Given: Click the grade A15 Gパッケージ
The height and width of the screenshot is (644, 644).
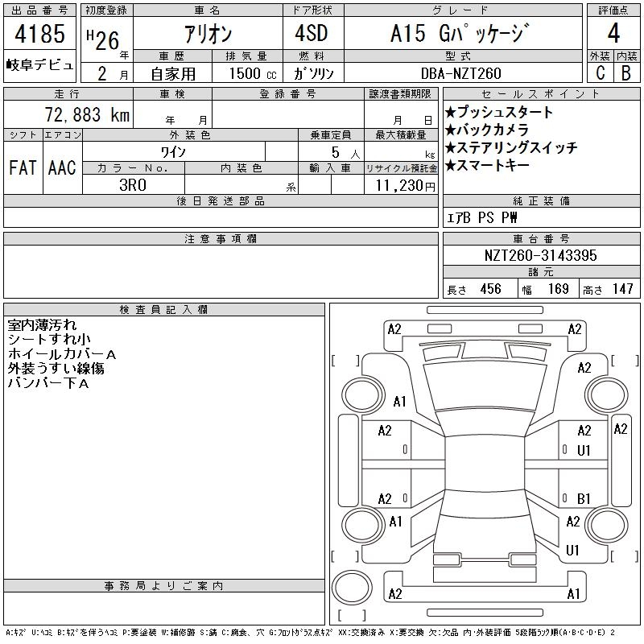Looking at the screenshot, I should [x=460, y=33].
